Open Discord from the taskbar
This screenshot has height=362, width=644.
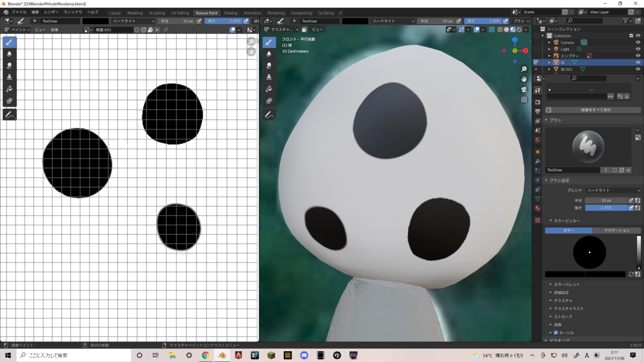coord(304,355)
